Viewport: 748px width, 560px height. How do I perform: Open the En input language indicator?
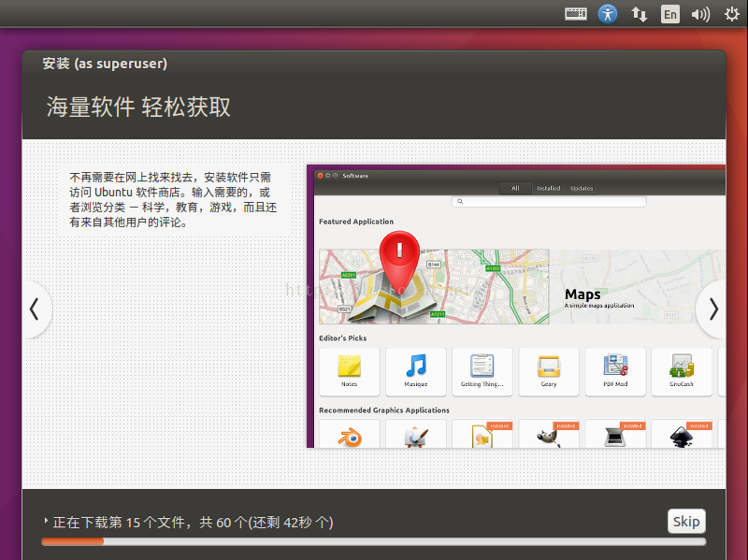(x=670, y=14)
